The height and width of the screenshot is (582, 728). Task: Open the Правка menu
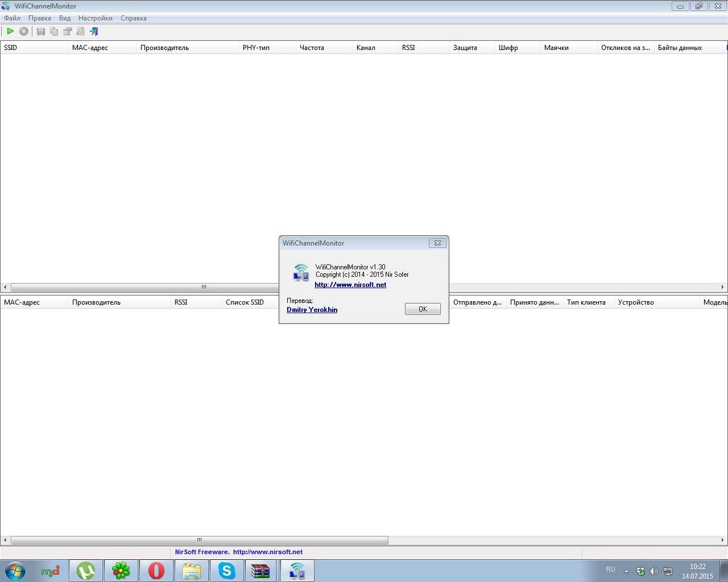coord(40,18)
